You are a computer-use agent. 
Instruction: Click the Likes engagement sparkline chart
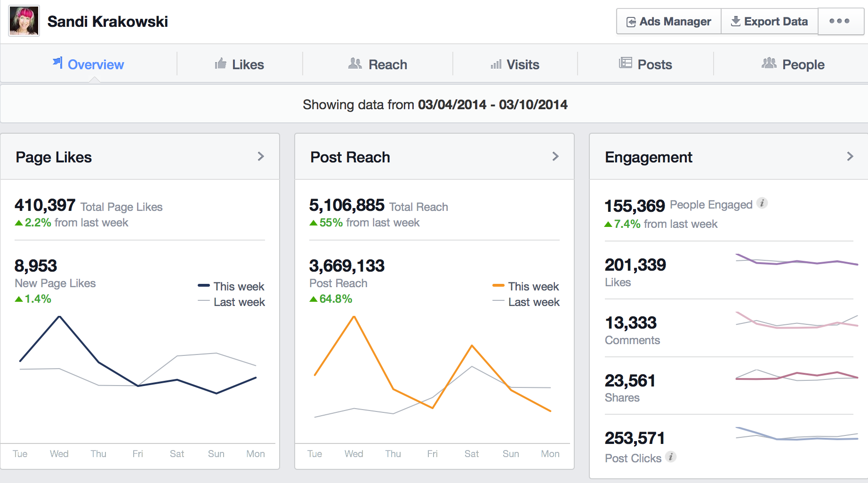pos(796,260)
